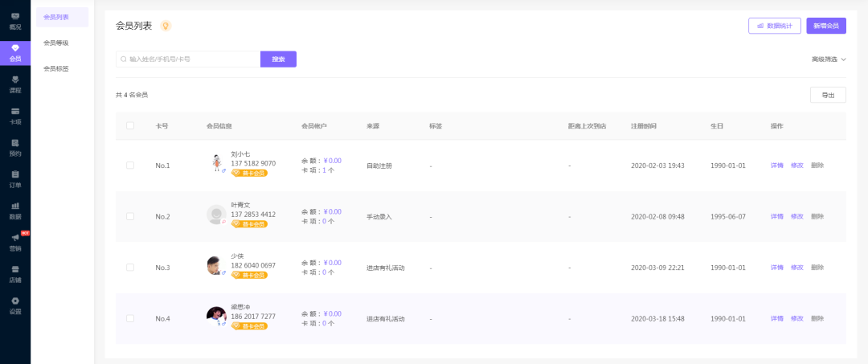
Task: Open 营销 marketing megaphone icon
Action: point(15,238)
